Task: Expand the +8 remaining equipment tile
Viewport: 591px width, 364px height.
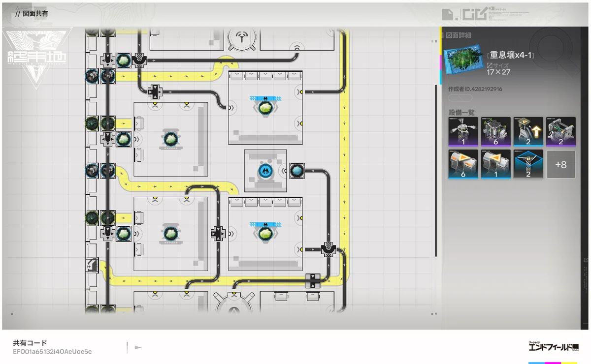Action: tap(561, 165)
